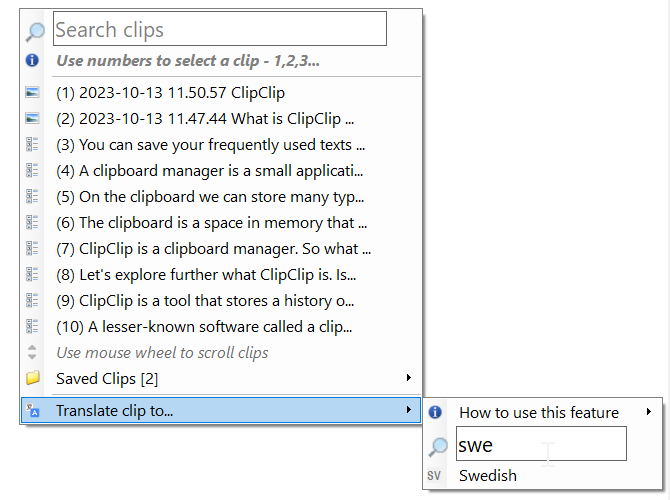Choose Swedish as translation language
The height and width of the screenshot is (500, 670).
(542, 476)
